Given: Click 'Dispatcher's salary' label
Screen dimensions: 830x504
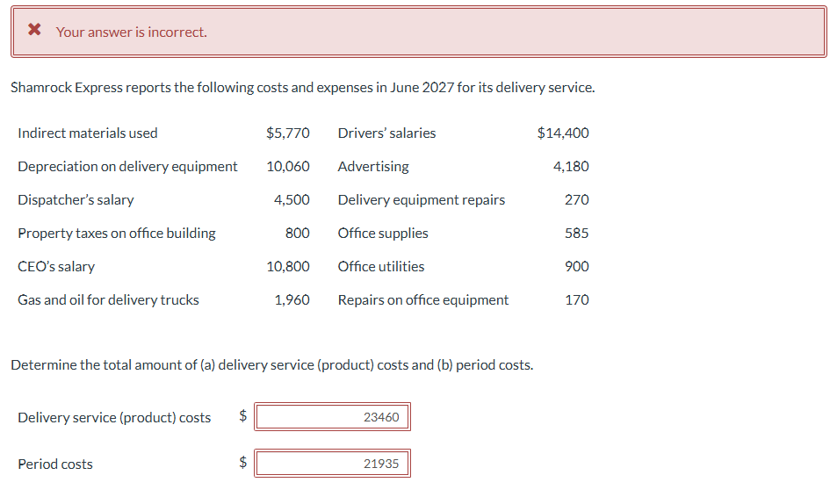Looking at the screenshot, I should pos(76,200).
